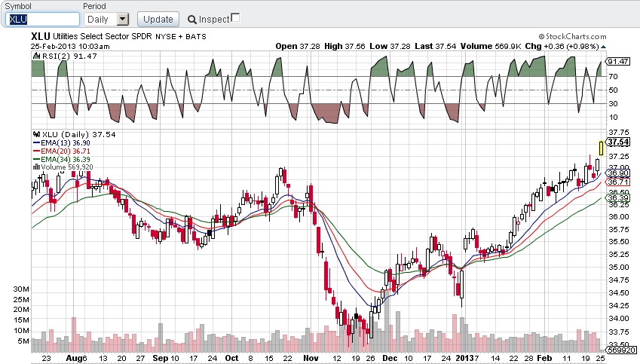The height and width of the screenshot is (364, 640).
Task: Click the Feb label on date axis
Action: pyautogui.click(x=544, y=358)
